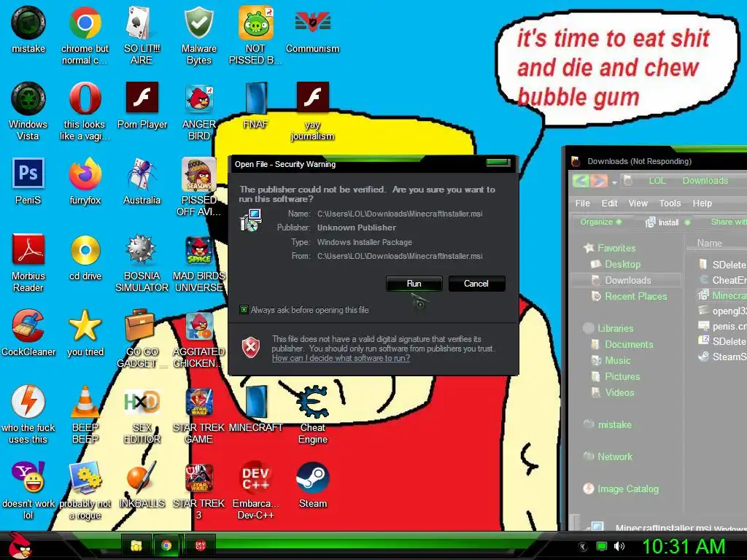Open the Morbius Reader PDF icon
The image size is (747, 560).
coord(28,262)
